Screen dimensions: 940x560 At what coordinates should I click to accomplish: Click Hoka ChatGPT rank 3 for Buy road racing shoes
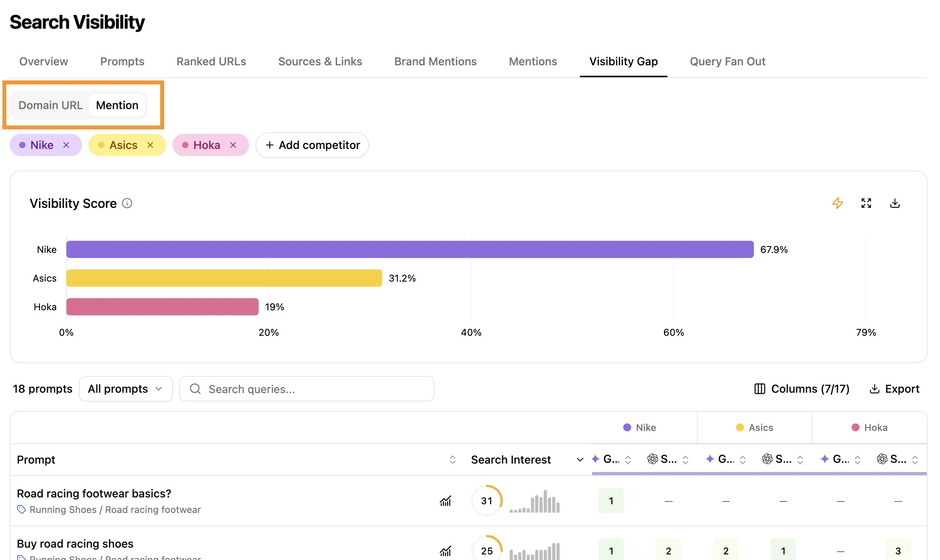pyautogui.click(x=898, y=550)
